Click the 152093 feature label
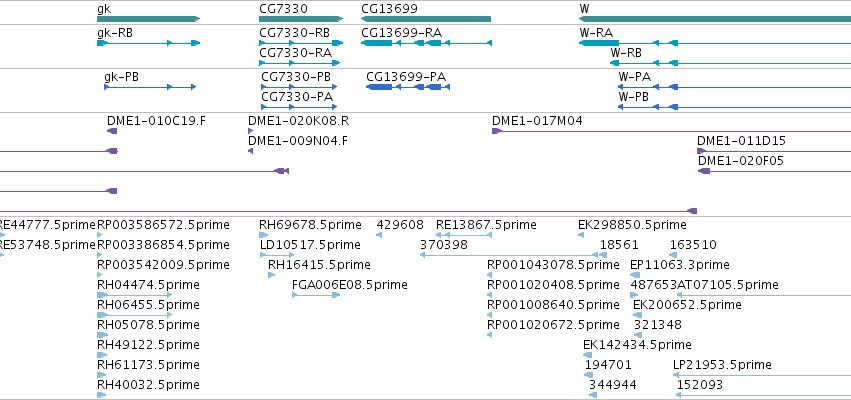The width and height of the screenshot is (851, 400). 700,385
